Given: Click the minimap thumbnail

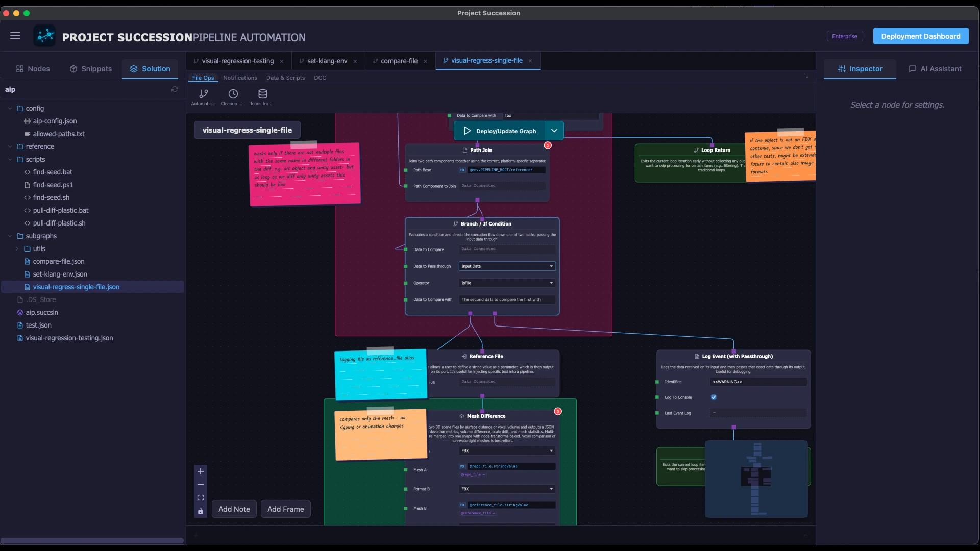Looking at the screenshot, I should [x=756, y=479].
